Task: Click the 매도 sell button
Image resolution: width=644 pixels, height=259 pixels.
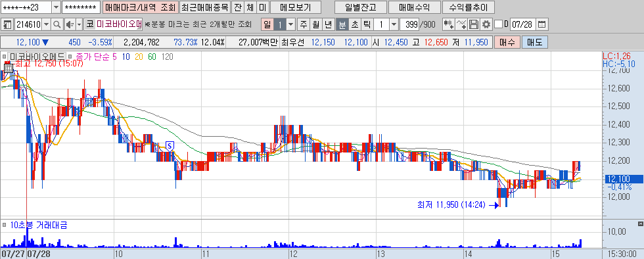Action: tap(535, 42)
